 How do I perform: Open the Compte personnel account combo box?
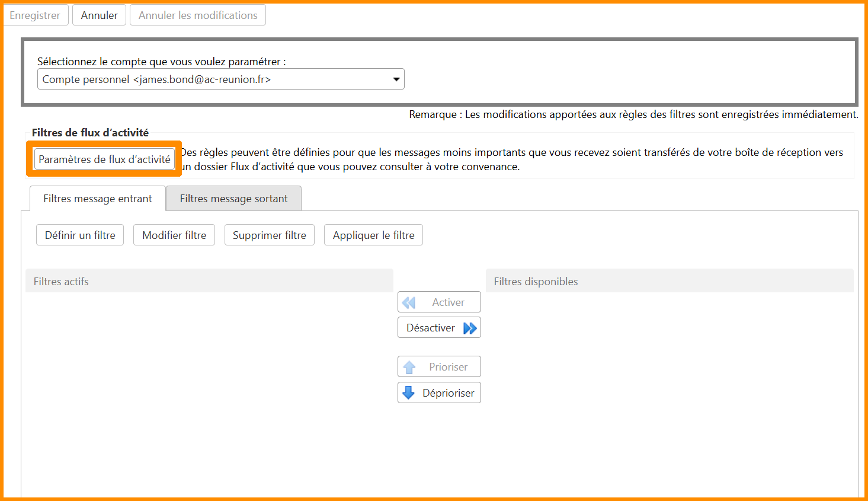213,79
